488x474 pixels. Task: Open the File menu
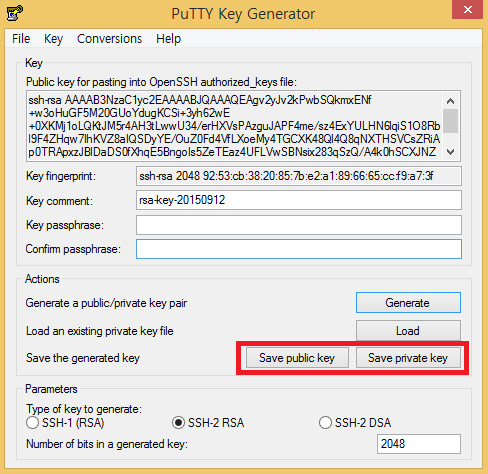click(21, 39)
